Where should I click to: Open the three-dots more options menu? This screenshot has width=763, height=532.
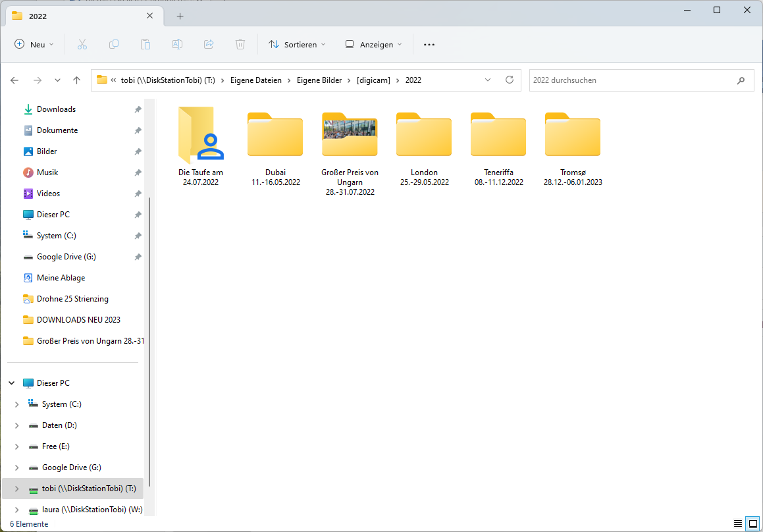[x=429, y=44]
